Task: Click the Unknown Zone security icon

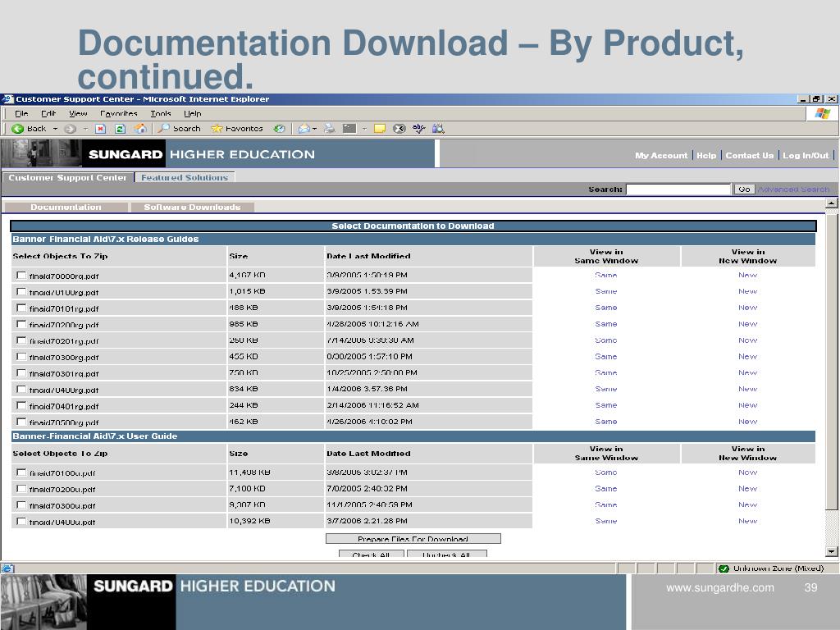Action: coord(724,568)
